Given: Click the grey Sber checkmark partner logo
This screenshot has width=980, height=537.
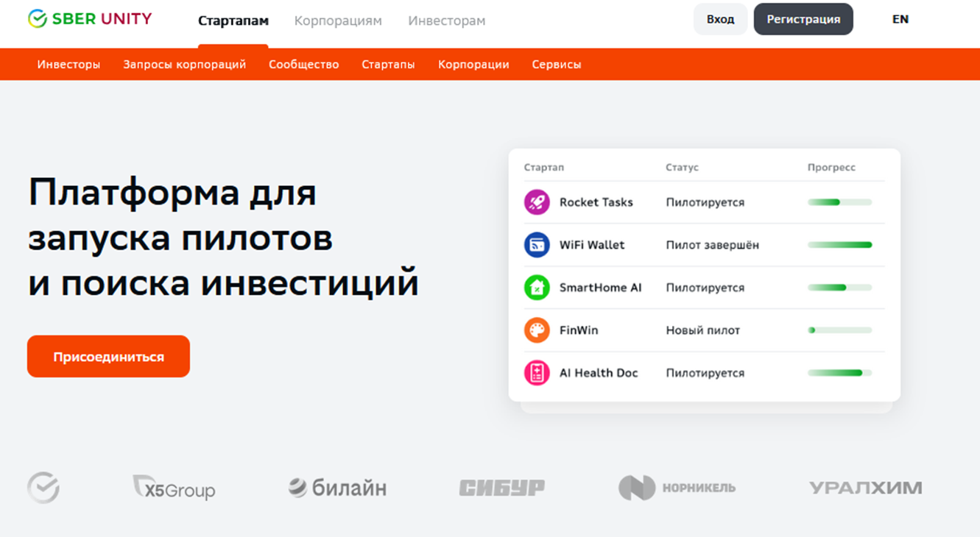Looking at the screenshot, I should click(x=43, y=488).
